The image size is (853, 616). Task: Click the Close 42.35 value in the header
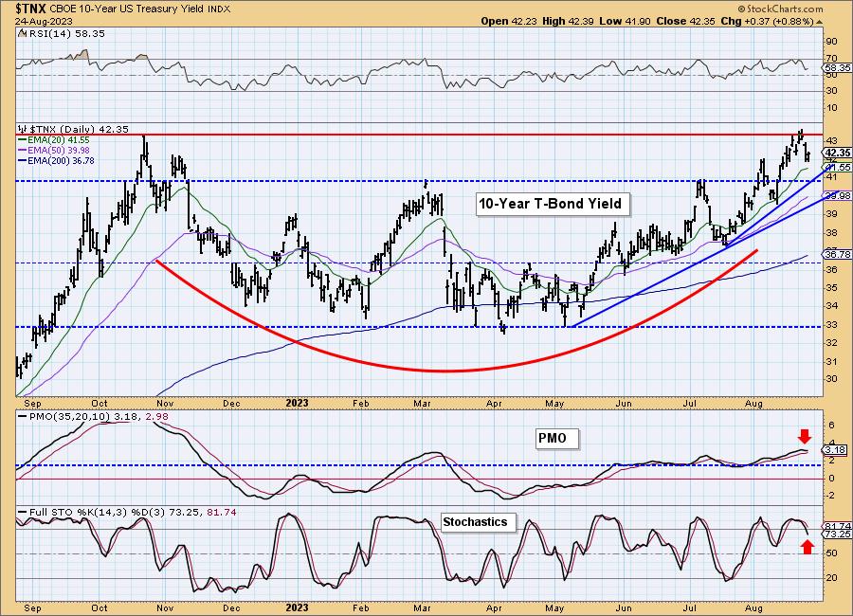click(685, 21)
